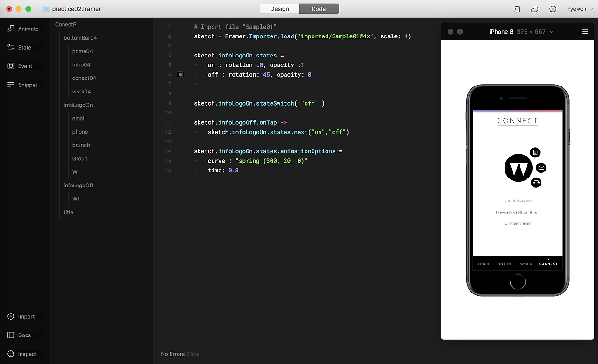Screen dimensions: 598x364
Task: Switch to the Design tab
Action: click(279, 9)
